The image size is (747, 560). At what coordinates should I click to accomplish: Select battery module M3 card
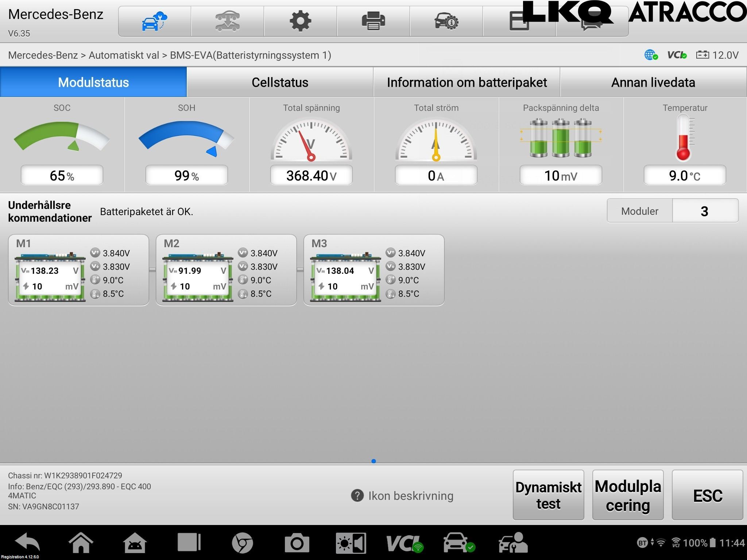click(374, 270)
